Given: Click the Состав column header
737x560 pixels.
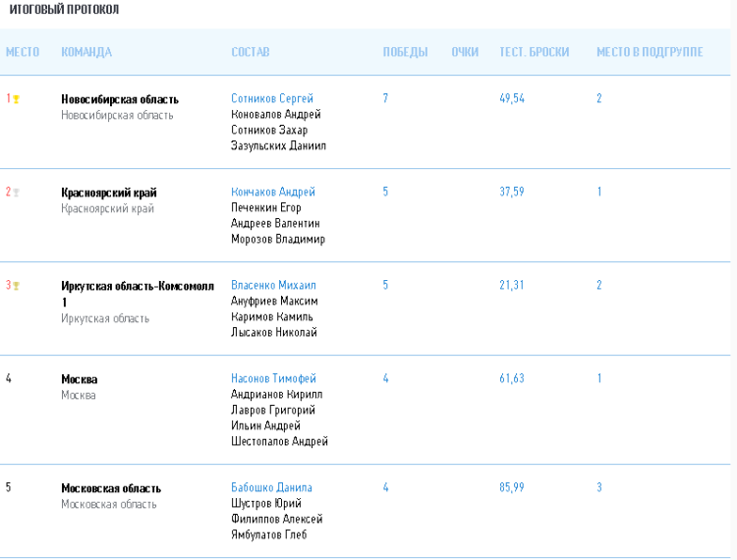Looking at the screenshot, I should coord(250,52).
